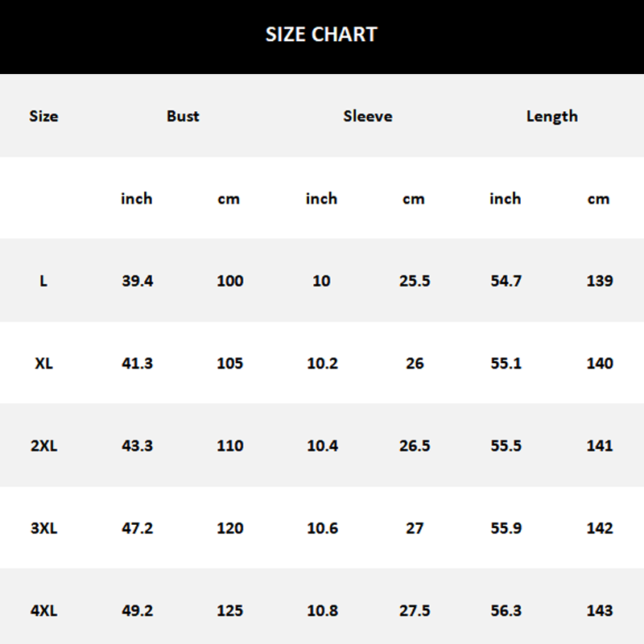This screenshot has height=644, width=644.
Task: Click the 139 length cm value
Action: point(600,281)
